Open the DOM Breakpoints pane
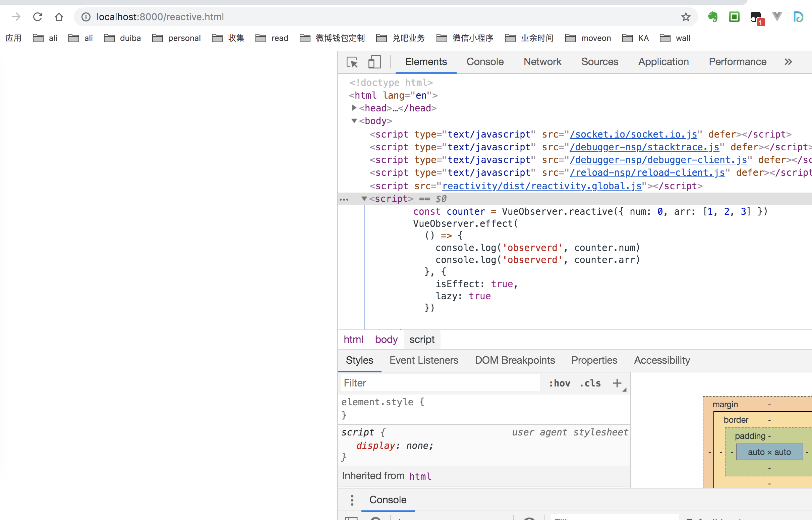 515,360
